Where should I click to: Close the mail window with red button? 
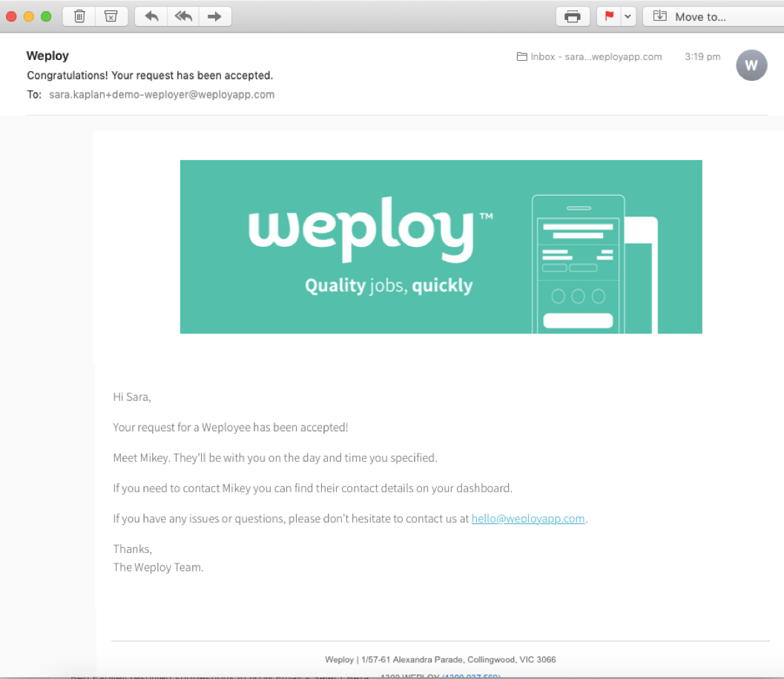12,16
